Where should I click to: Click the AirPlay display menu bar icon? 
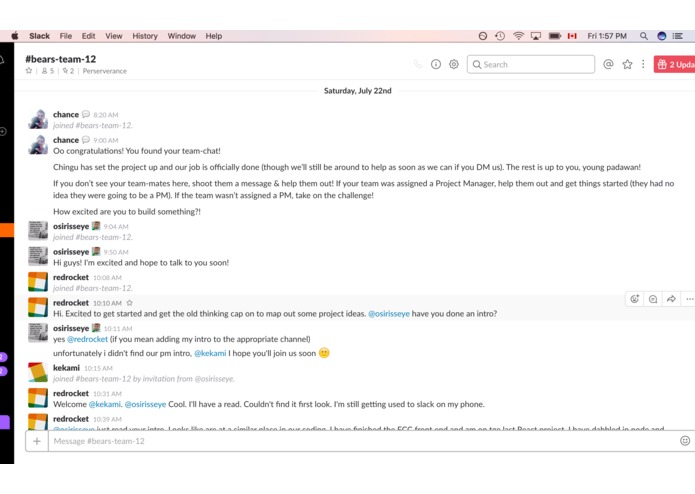point(536,36)
